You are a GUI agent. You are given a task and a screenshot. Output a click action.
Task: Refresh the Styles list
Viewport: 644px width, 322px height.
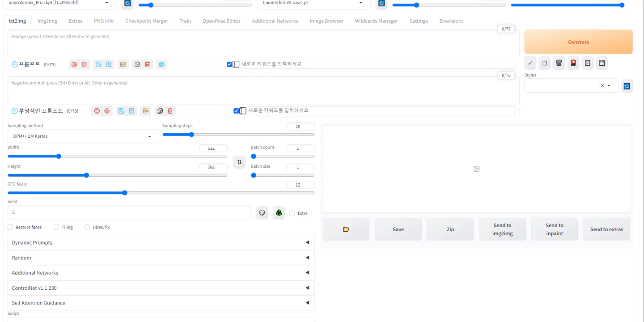point(627,86)
